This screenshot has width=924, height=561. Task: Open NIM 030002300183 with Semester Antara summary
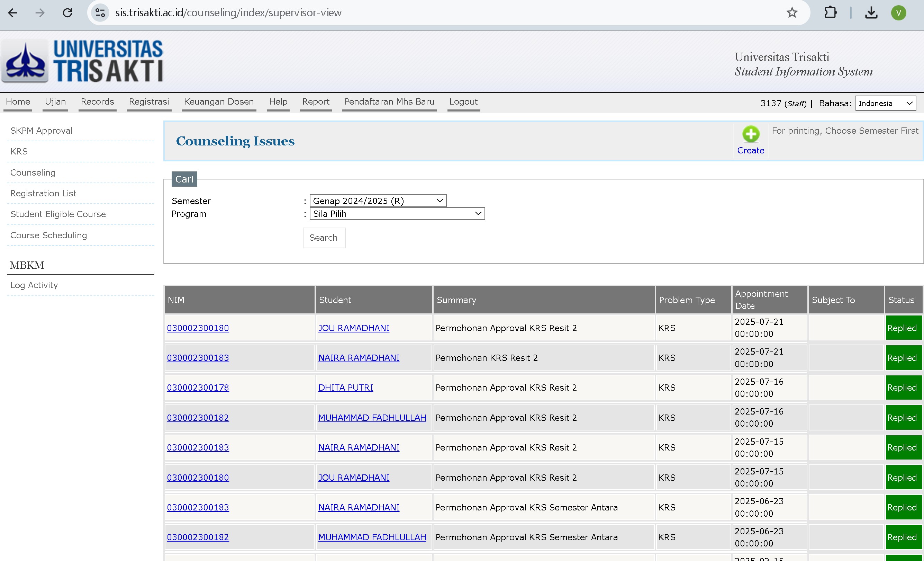click(x=198, y=507)
